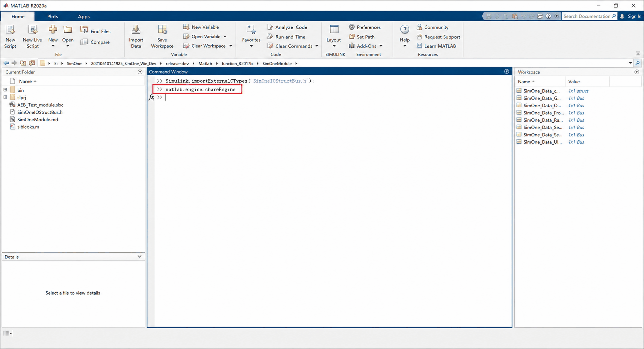Collapse the Details panel

139,256
